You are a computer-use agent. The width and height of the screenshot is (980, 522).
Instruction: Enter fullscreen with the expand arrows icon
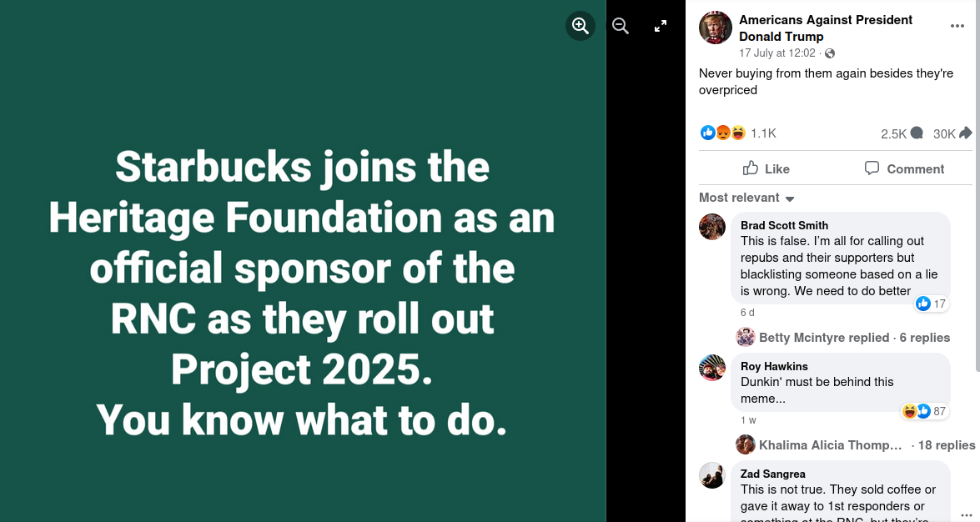[x=661, y=26]
